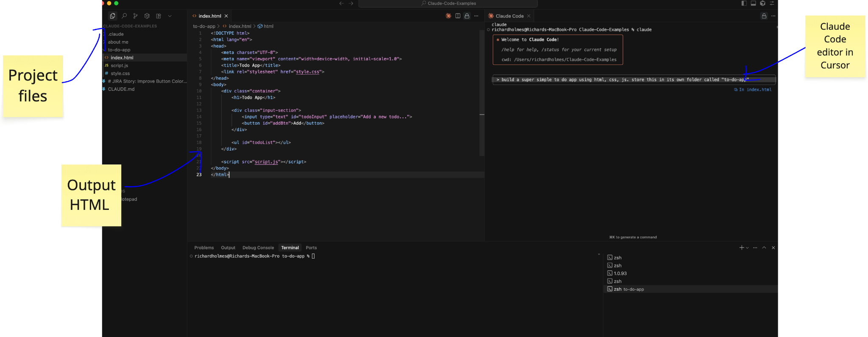Viewport: 868px width, 337px height.
Task: Go forward with the right arrow
Action: [x=351, y=3]
